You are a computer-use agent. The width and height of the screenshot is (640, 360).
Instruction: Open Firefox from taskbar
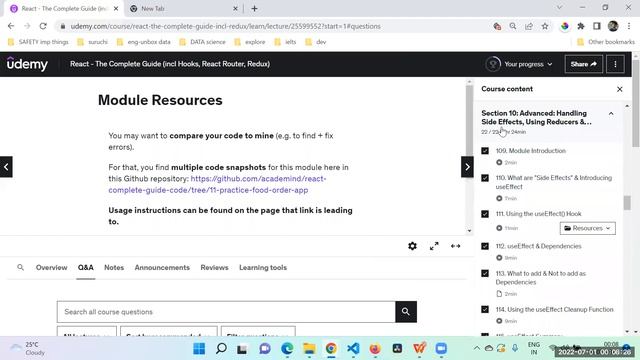tap(375, 349)
